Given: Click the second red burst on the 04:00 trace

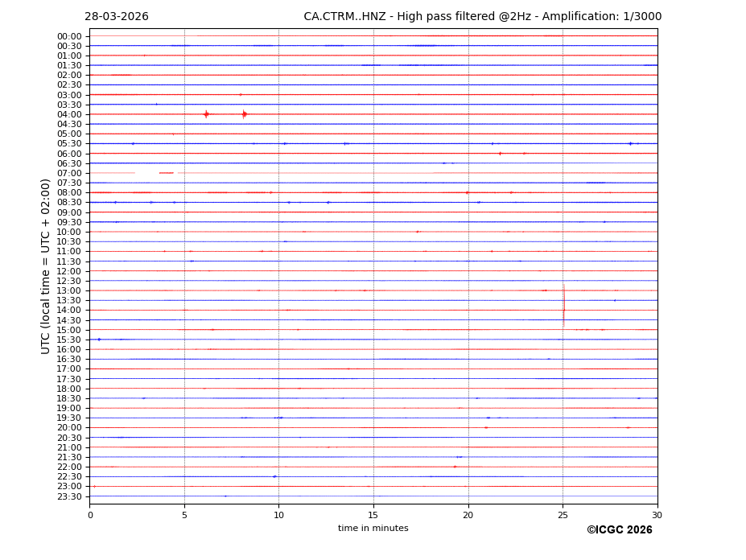Looking at the screenshot, I should coord(244,114).
